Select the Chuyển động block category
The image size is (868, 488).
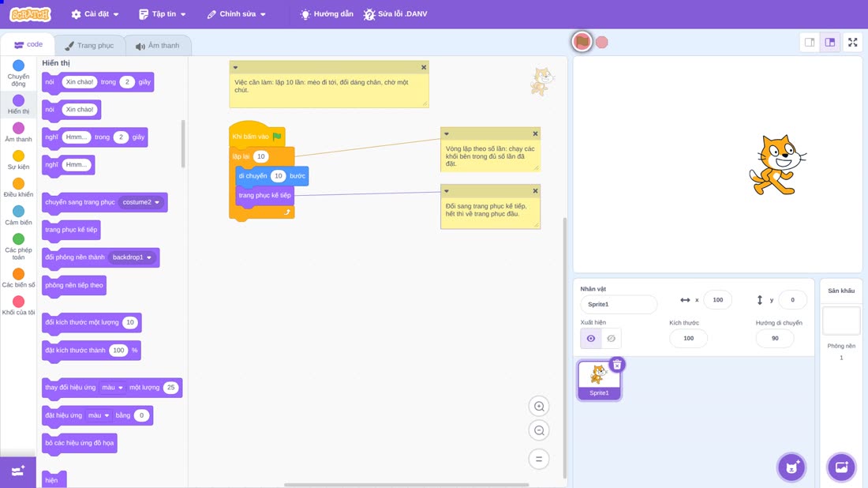18,73
